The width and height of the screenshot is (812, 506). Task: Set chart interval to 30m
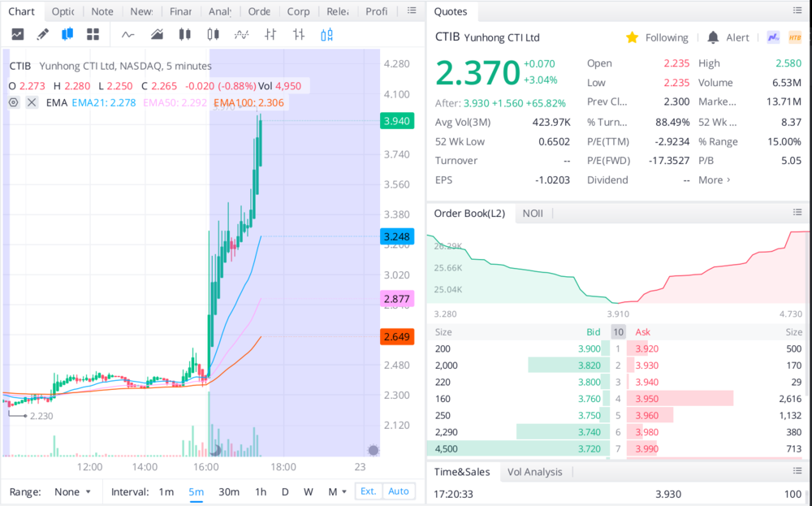tap(229, 491)
